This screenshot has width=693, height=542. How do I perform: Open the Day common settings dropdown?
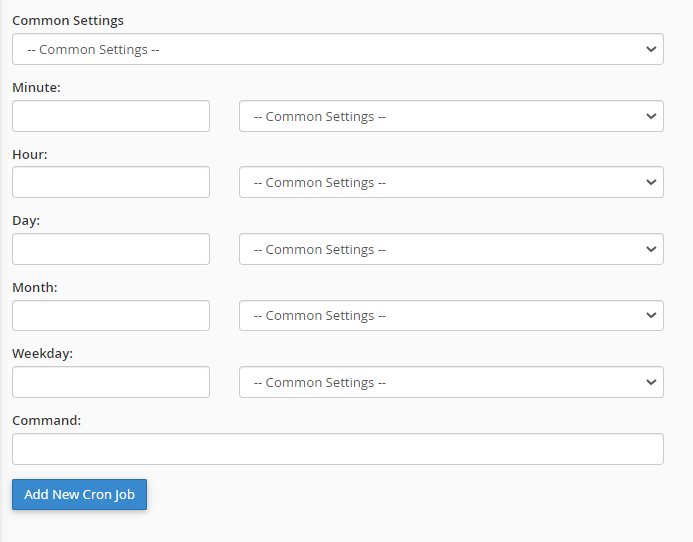[451, 249]
